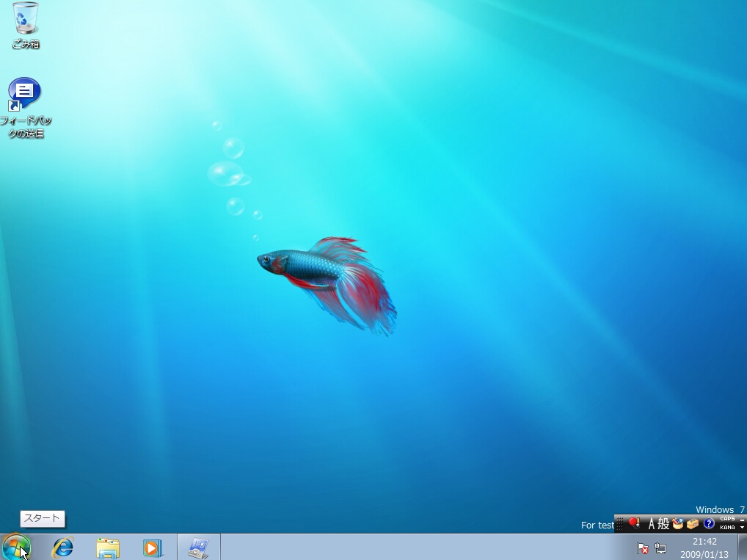Minimize the language bar with dash button
747x560 pixels.
click(743, 520)
